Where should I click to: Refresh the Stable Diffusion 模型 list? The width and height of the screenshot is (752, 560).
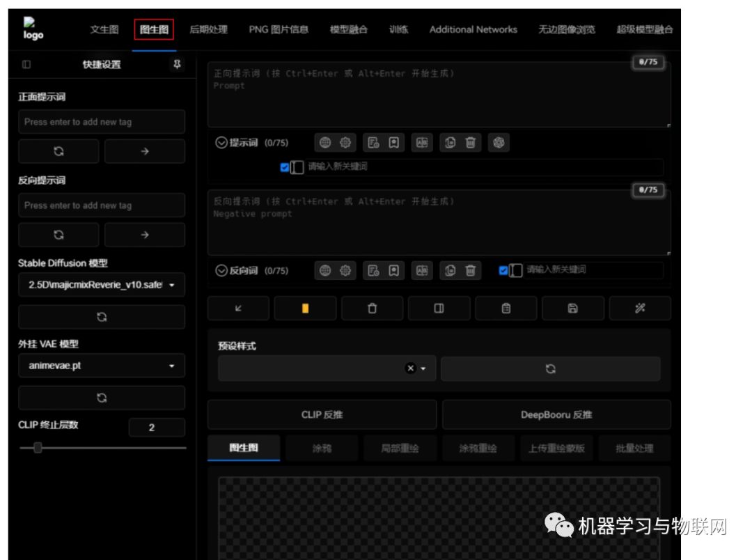[x=102, y=317]
